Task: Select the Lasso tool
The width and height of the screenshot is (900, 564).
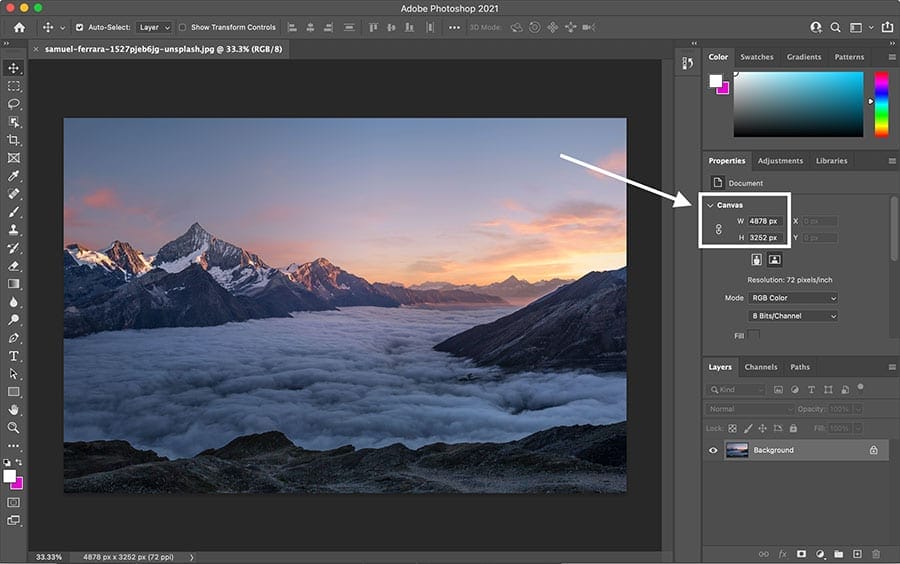Action: tap(14, 104)
